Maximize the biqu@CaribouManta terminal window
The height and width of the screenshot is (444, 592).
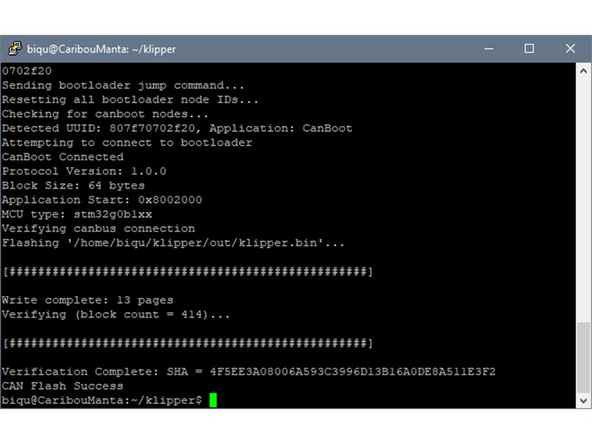(x=529, y=49)
